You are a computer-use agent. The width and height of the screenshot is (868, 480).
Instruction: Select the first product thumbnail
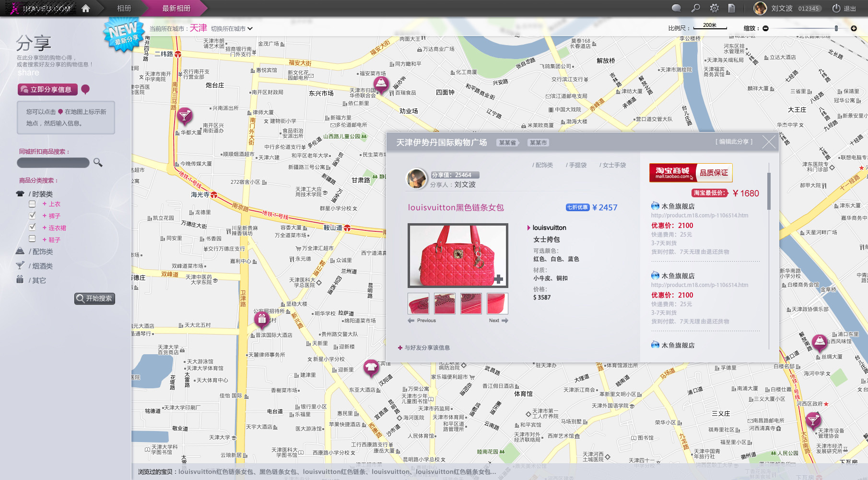pos(418,303)
